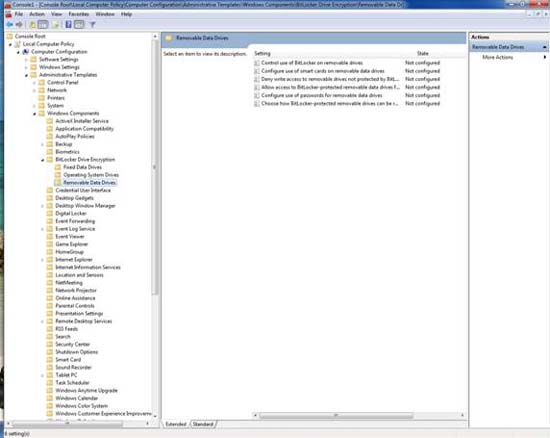Collapse the Removable Data Drives actions section
The width and height of the screenshot is (550, 438).
click(x=545, y=47)
